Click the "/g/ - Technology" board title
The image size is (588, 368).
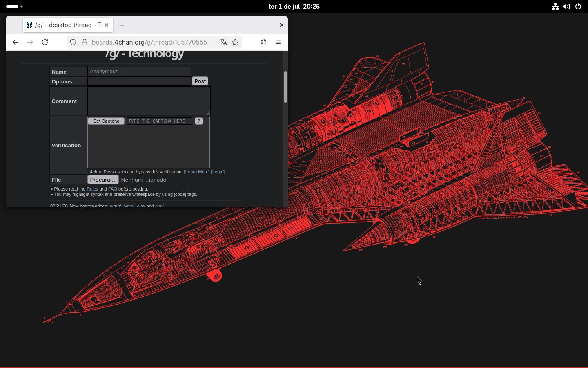[x=144, y=54]
